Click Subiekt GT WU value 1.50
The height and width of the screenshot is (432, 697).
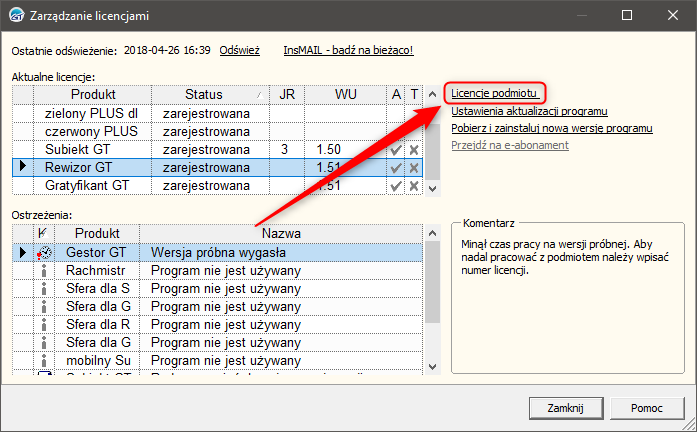328,150
